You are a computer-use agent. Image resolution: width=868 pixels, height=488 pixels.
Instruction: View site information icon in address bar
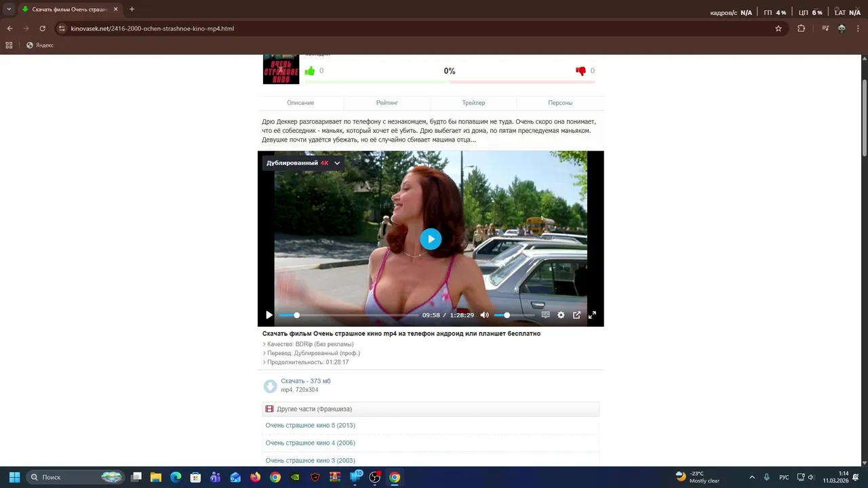[62, 28]
